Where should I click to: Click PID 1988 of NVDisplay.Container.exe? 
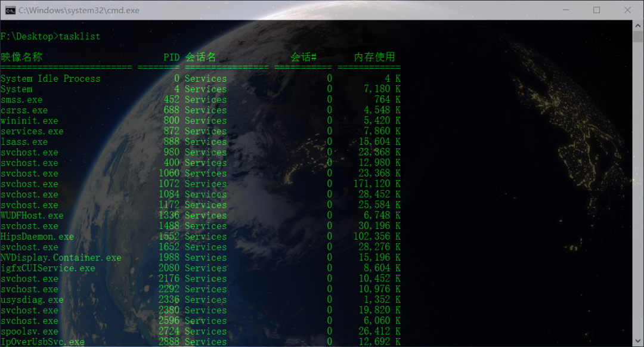coord(169,258)
